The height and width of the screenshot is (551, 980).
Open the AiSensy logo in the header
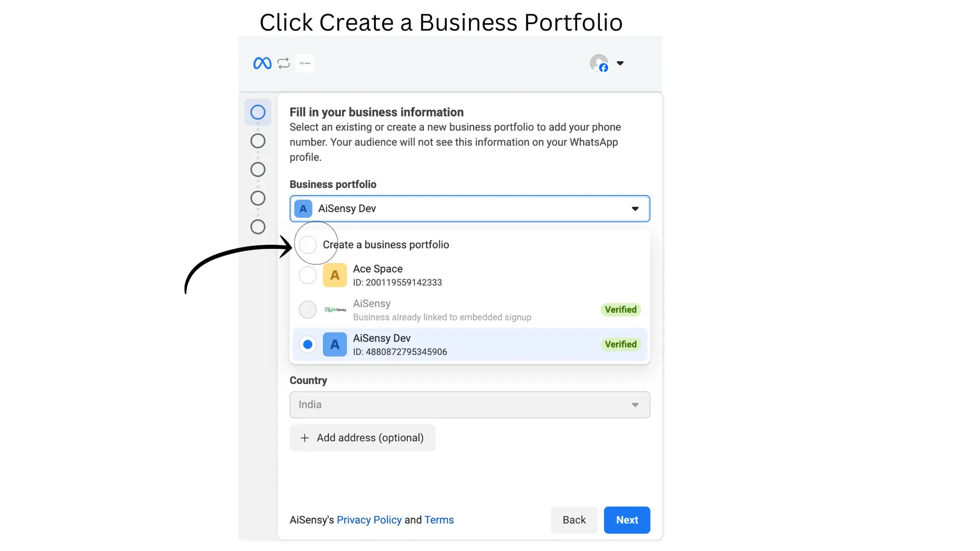304,63
